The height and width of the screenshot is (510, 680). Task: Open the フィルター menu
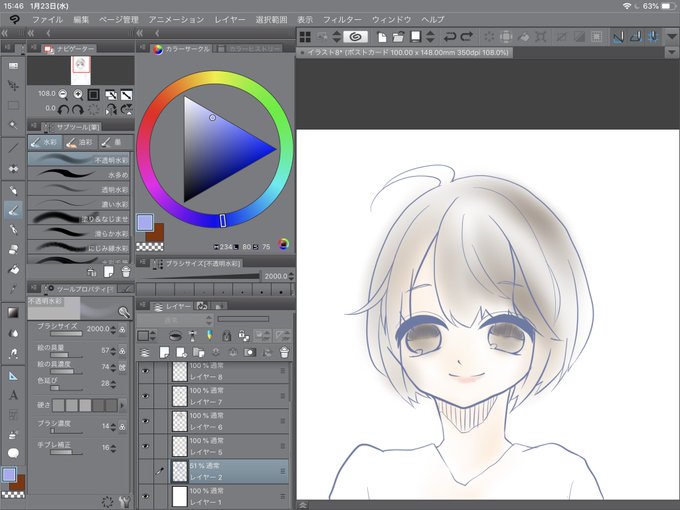tap(342, 20)
